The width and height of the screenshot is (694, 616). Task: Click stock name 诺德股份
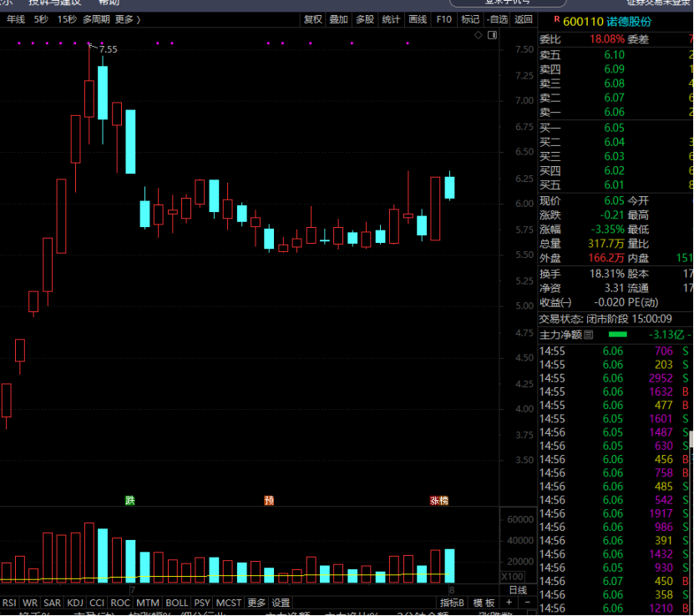629,22
